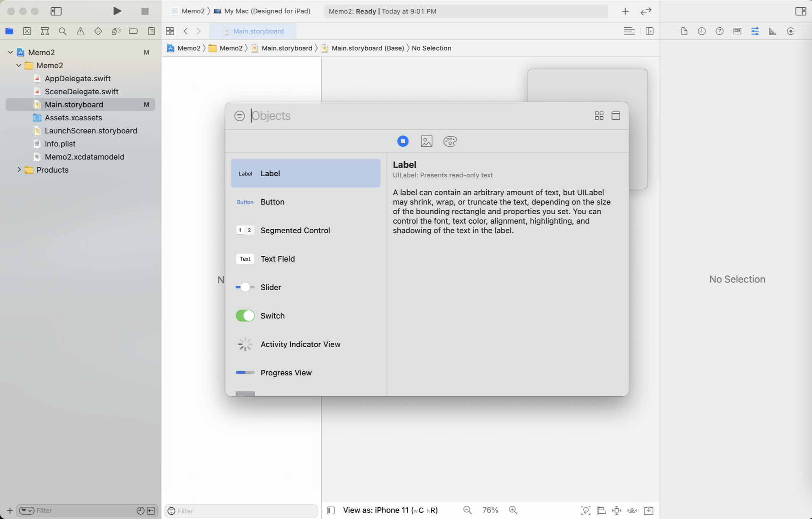Click the Run (play) button
The width and height of the screenshot is (812, 519).
coord(117,11)
